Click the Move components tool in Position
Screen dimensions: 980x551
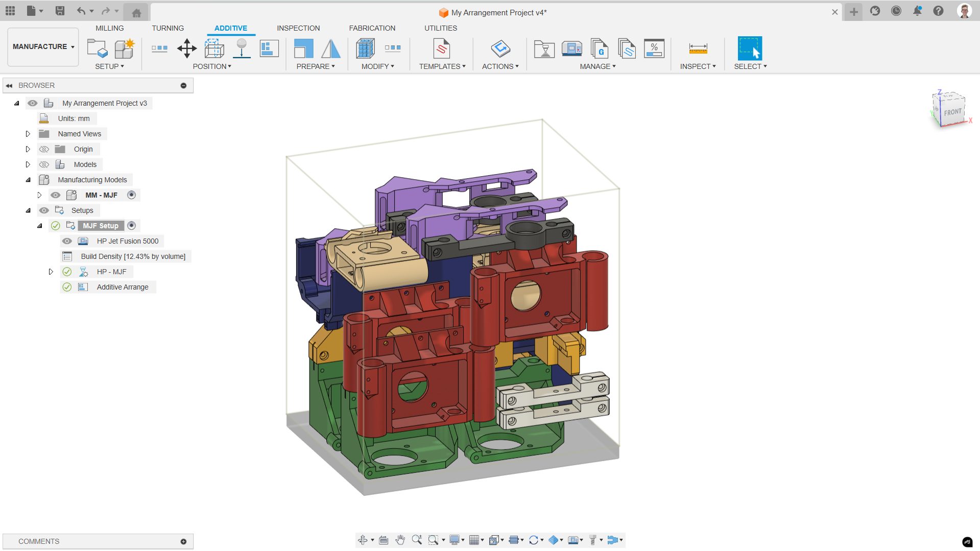187,49
